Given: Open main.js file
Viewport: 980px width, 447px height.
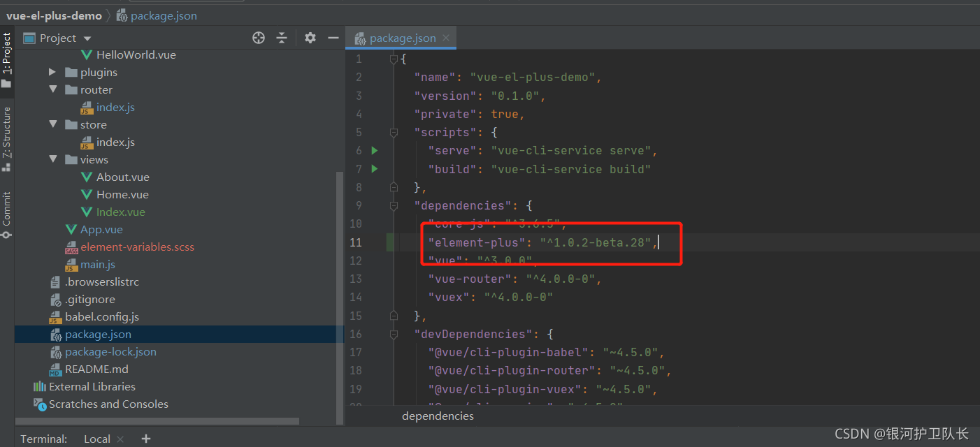Looking at the screenshot, I should pos(97,264).
